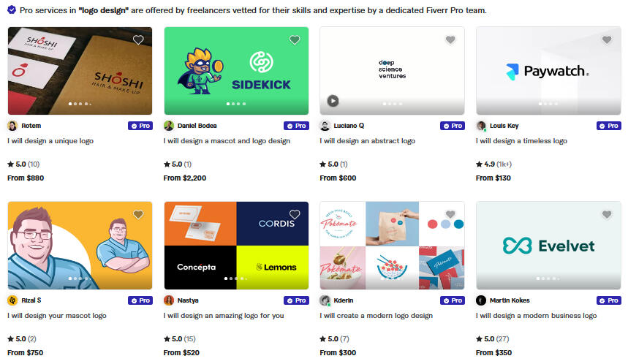Click Rizal S's seller avatar
Screen dimensions: 628x364
(12, 300)
